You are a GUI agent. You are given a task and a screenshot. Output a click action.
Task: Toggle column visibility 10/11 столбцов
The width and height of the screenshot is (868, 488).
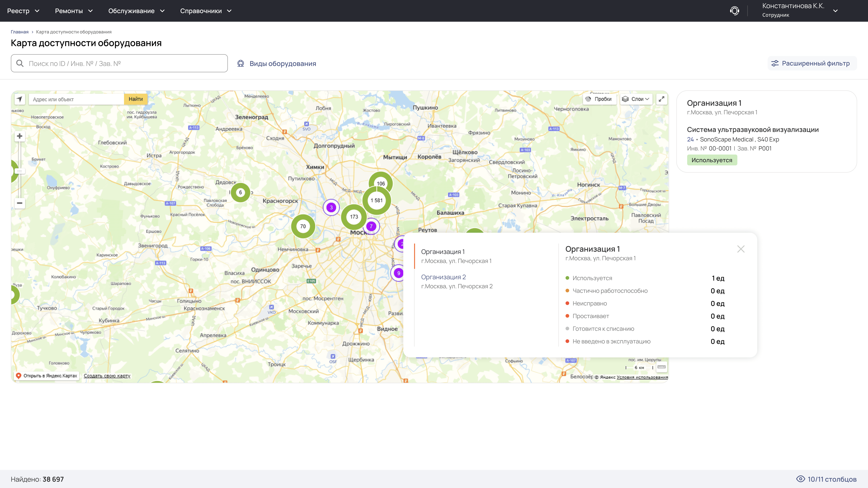(826, 479)
